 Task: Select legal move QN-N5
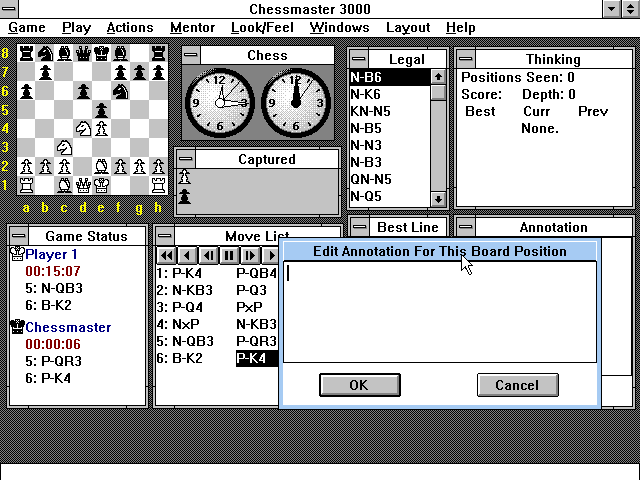(x=390, y=179)
